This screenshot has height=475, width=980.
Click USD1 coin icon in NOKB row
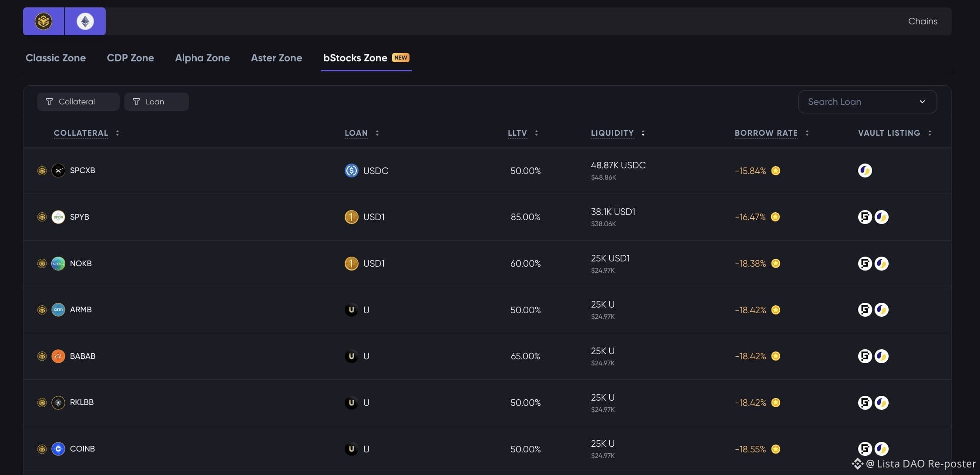(352, 264)
